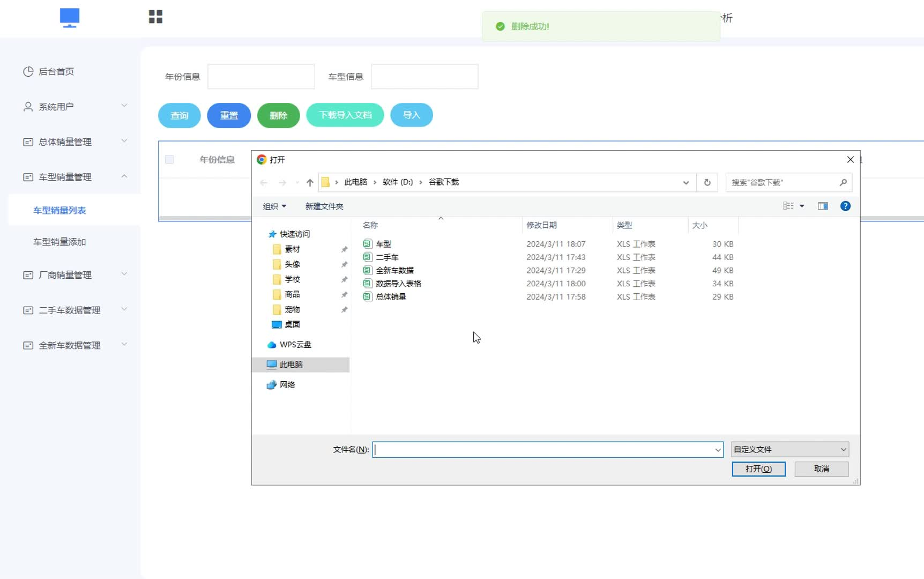Click 此电脑 in the address breadcrumb
Viewport: 924px width, 579px height.
(x=356, y=182)
